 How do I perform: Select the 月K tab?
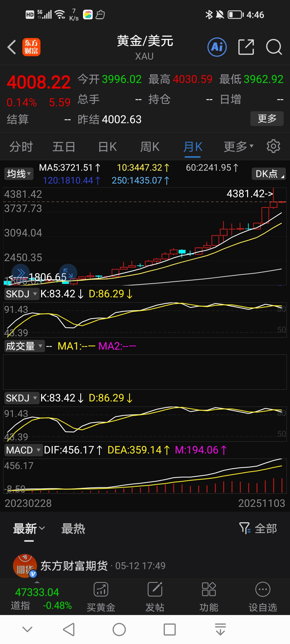193,147
